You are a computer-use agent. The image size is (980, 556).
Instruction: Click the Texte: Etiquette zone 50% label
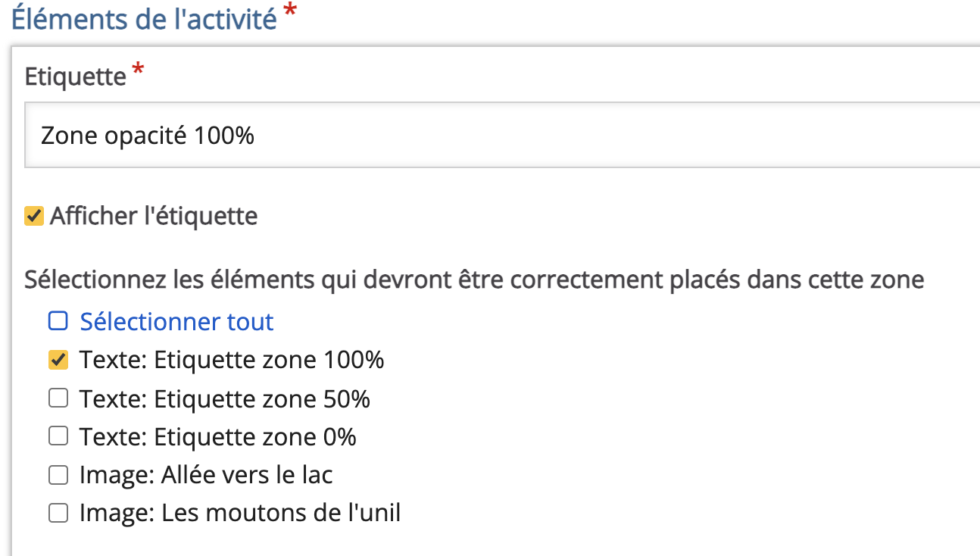coord(225,398)
